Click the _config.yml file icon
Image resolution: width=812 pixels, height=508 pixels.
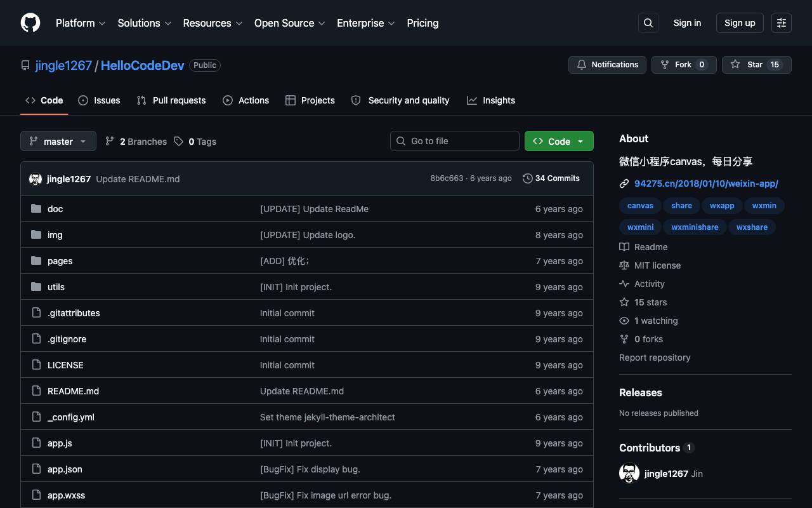coord(36,417)
